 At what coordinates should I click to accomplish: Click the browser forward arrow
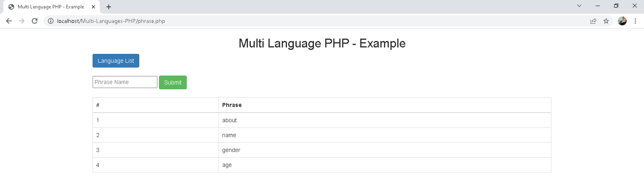(x=22, y=21)
